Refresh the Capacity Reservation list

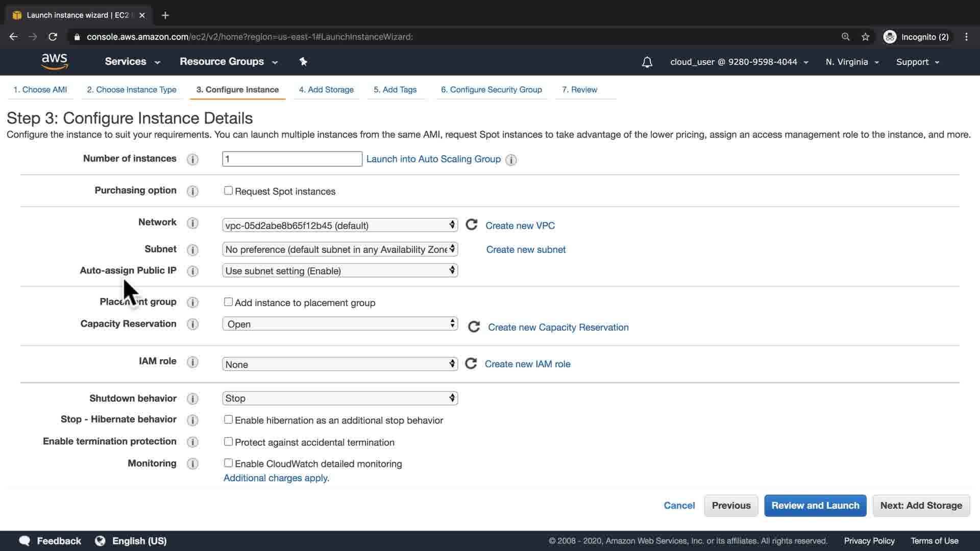(474, 327)
